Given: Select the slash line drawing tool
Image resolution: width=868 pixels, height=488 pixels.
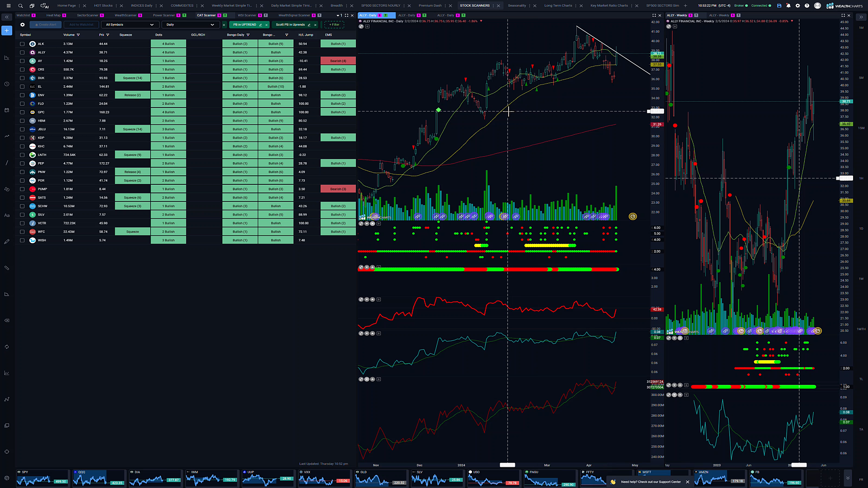Looking at the screenshot, I should pyautogui.click(x=7, y=163).
